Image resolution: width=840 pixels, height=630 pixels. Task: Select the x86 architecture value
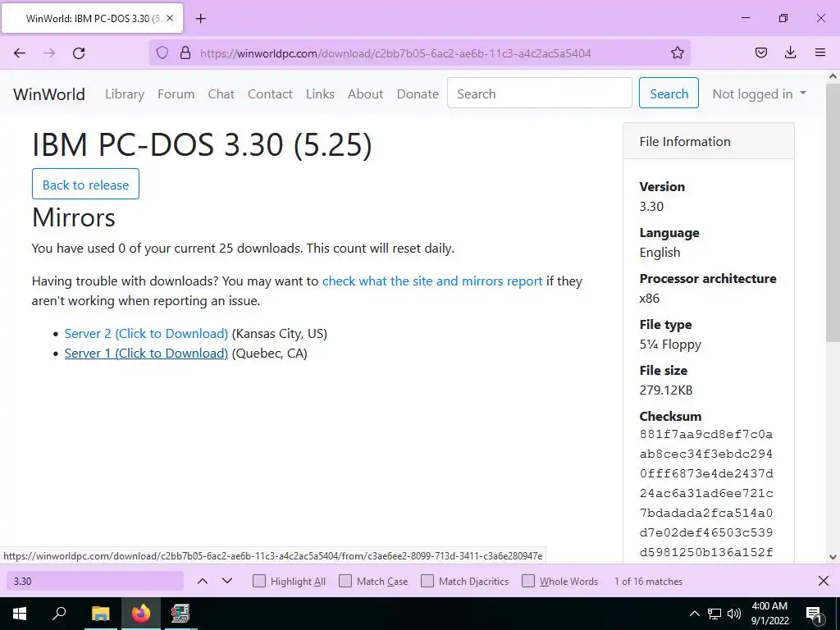pyautogui.click(x=650, y=298)
